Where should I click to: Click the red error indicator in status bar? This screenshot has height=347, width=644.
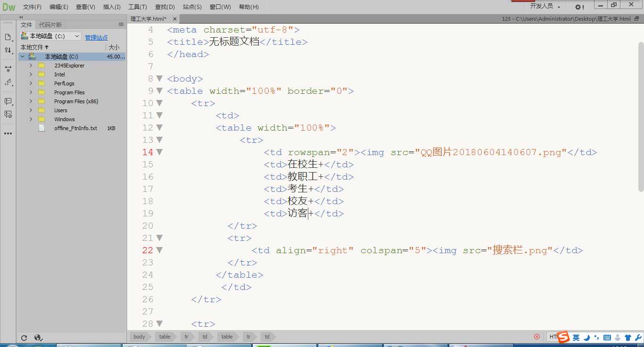click(537, 337)
